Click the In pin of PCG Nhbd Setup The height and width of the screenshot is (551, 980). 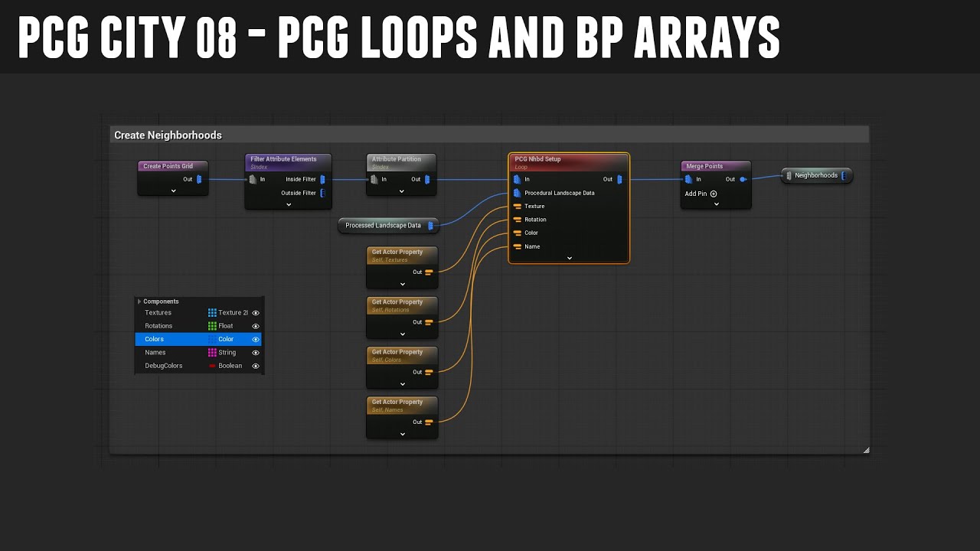click(518, 179)
